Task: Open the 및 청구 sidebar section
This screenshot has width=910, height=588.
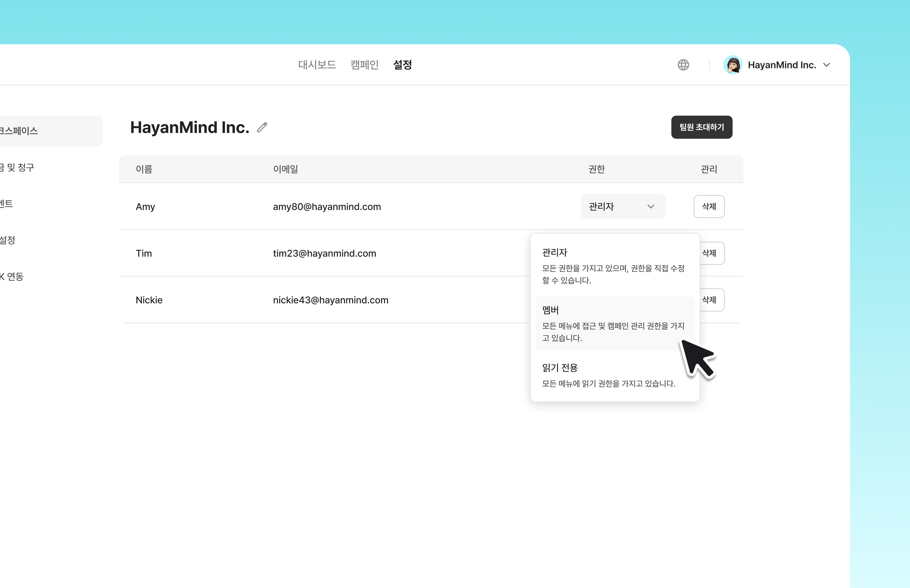Action: tap(17, 167)
